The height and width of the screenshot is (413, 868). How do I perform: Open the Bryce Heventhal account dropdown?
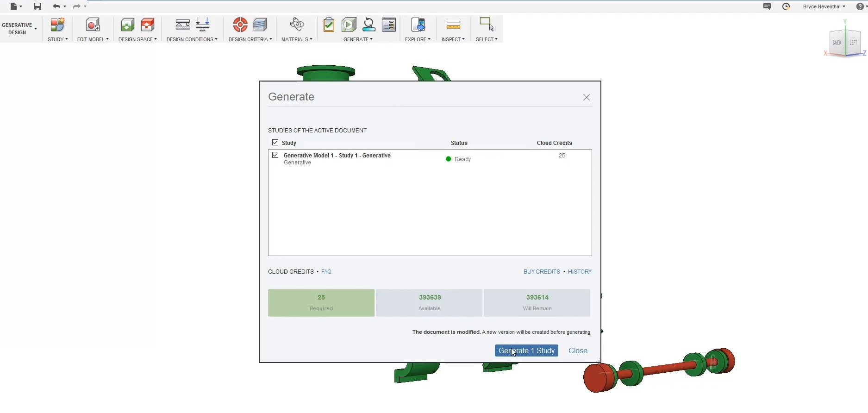tap(824, 6)
